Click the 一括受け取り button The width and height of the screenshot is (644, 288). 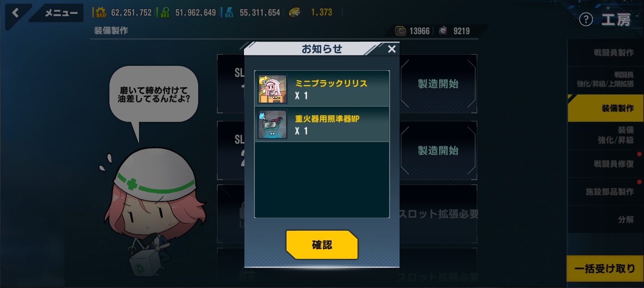pyautogui.click(x=605, y=268)
